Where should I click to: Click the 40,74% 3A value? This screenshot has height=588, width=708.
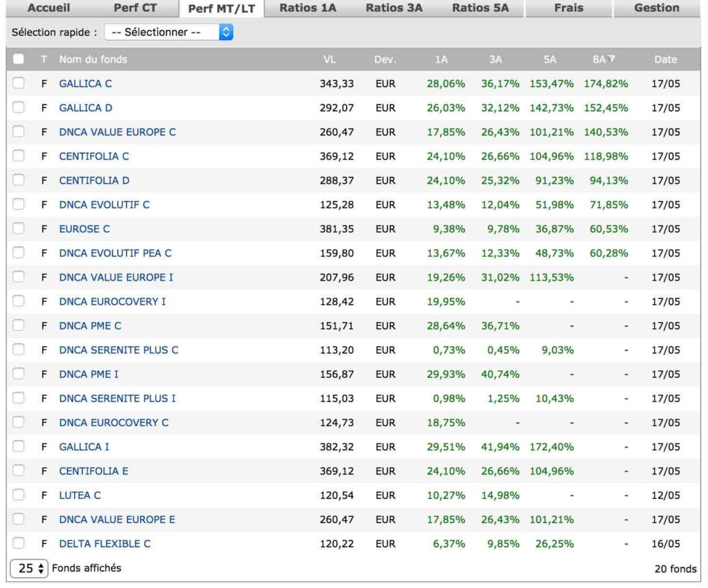[500, 374]
